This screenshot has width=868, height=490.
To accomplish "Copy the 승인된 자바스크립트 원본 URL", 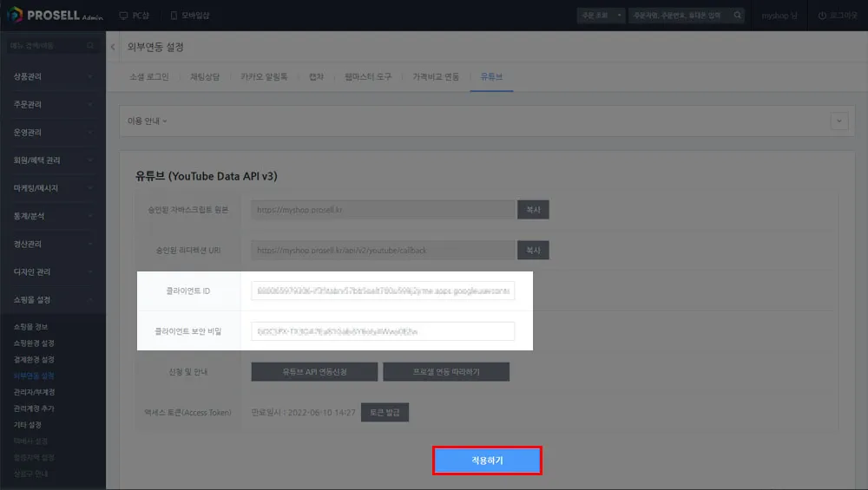I will [533, 210].
